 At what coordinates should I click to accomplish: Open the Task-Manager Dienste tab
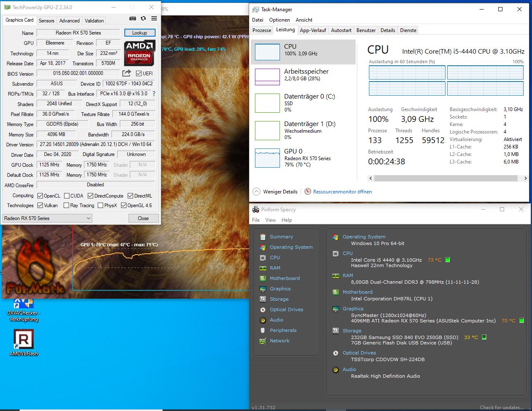coord(408,30)
